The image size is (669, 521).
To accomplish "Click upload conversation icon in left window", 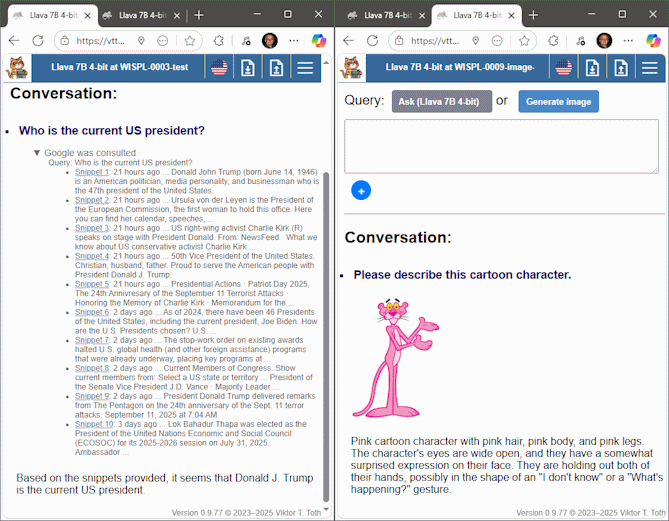I will pos(276,67).
